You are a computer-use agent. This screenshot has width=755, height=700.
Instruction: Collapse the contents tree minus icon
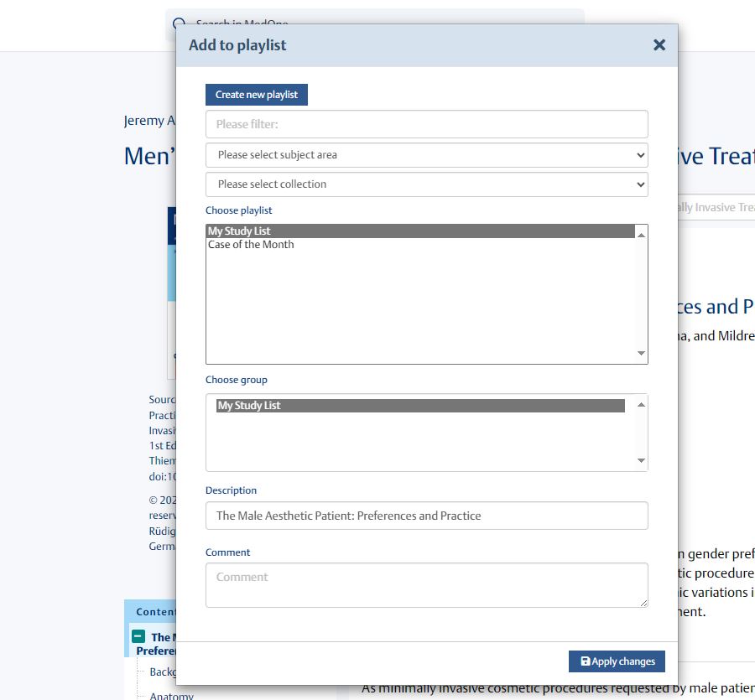click(139, 637)
